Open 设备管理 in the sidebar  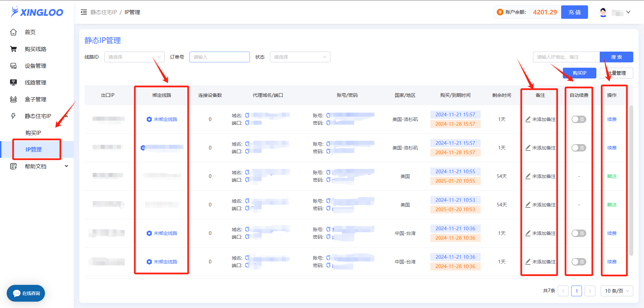coord(36,66)
